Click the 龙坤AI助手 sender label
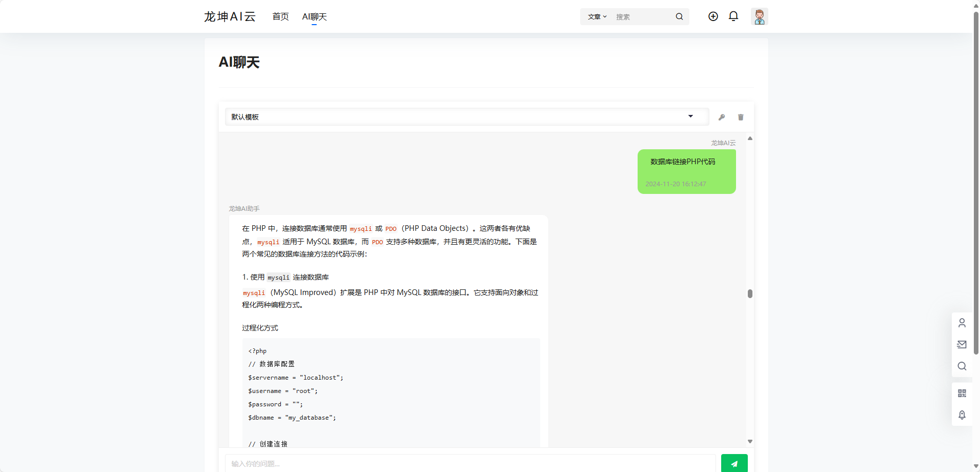Image resolution: width=980 pixels, height=472 pixels. (244, 208)
